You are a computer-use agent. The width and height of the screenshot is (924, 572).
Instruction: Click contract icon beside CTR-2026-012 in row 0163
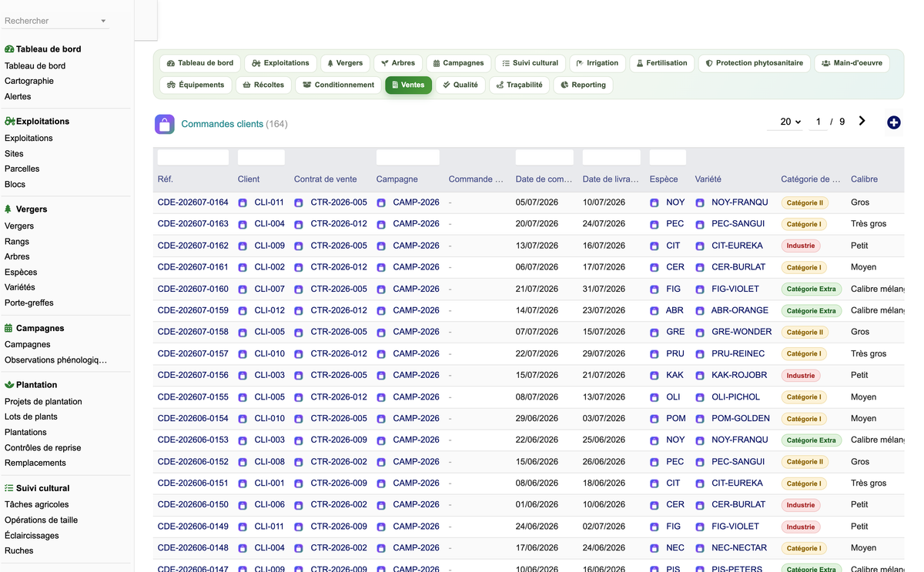click(x=299, y=224)
